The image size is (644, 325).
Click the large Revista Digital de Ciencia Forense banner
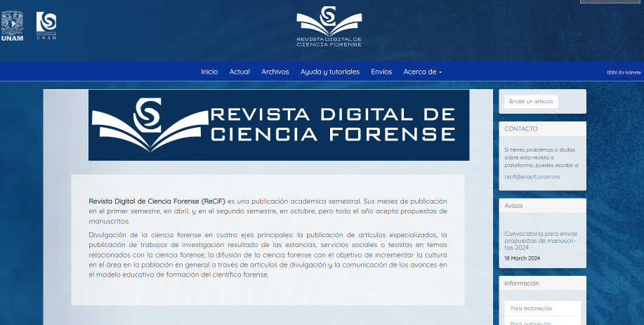tap(279, 125)
